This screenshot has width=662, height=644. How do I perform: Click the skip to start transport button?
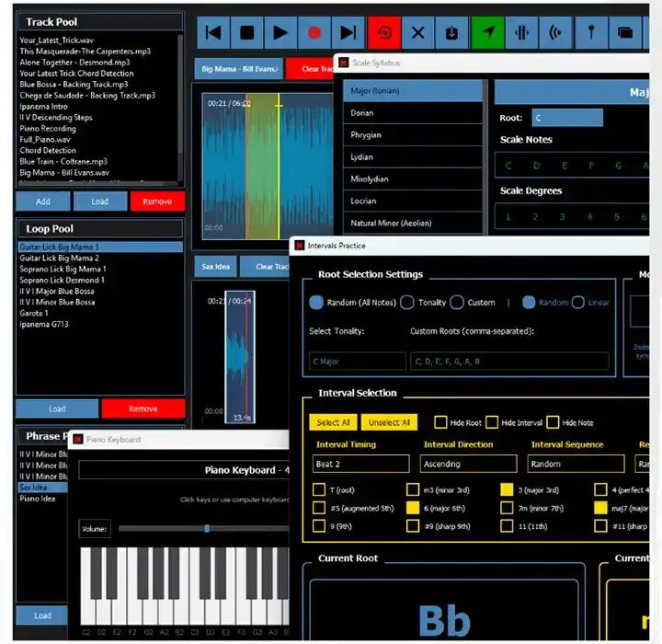tap(213, 32)
